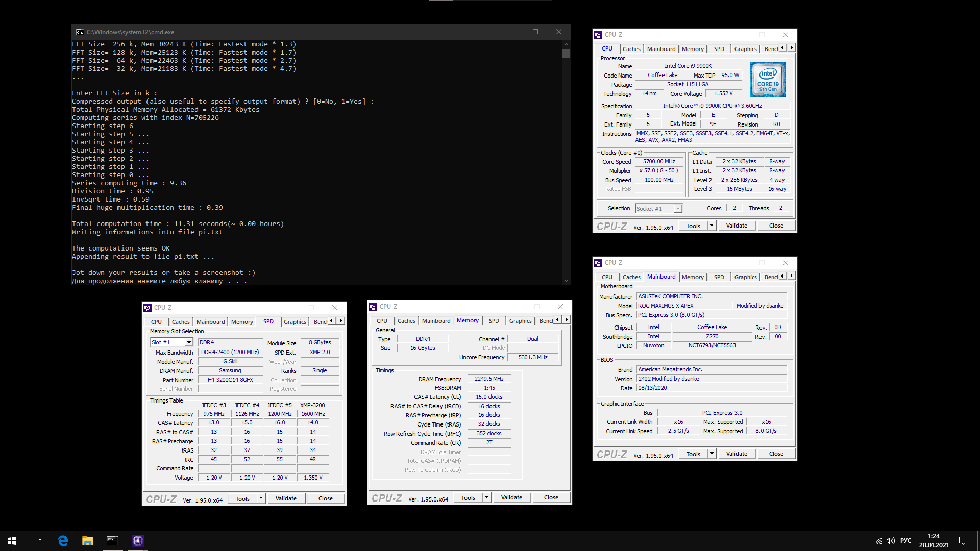Click Validate in the CPU window
Viewport: 980px width, 551px height.
click(737, 226)
